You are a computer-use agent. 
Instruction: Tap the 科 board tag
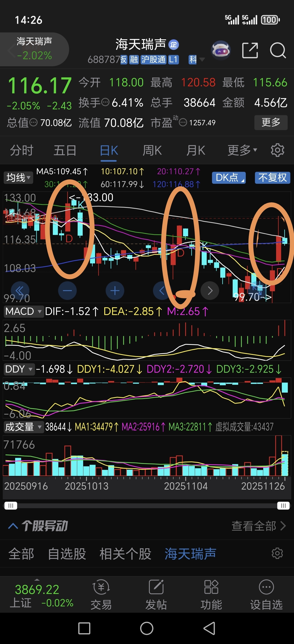(x=193, y=60)
